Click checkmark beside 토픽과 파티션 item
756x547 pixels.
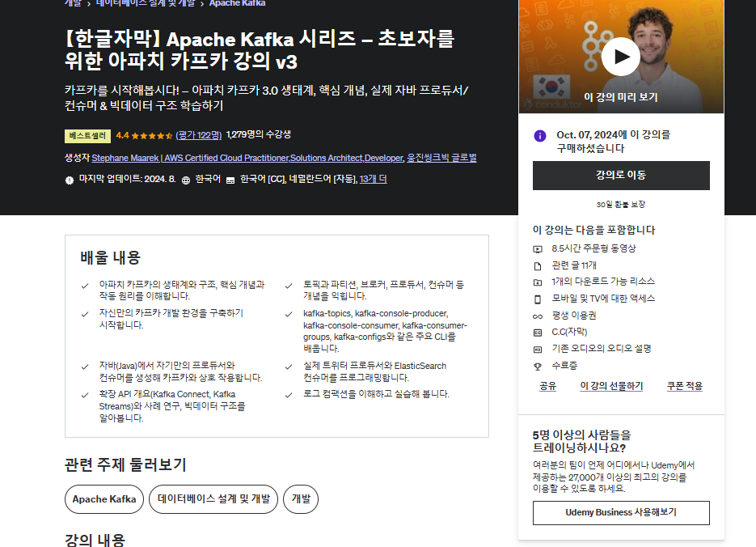coord(289,286)
